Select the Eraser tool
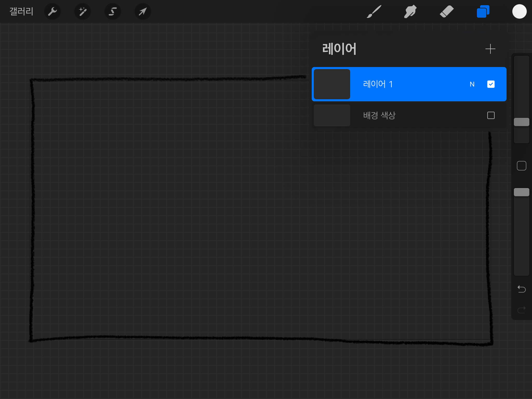The height and width of the screenshot is (399, 532). [447, 11]
